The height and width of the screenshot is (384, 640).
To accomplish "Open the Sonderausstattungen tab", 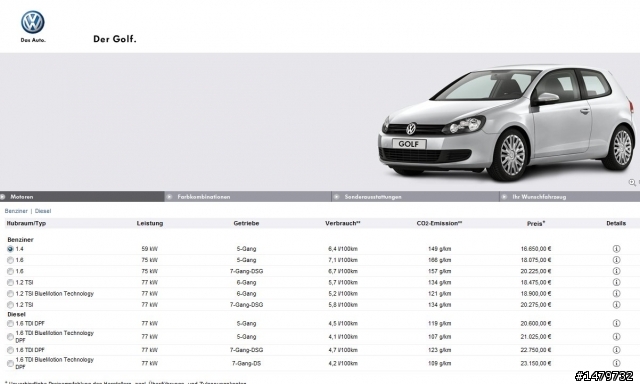I will (415, 197).
